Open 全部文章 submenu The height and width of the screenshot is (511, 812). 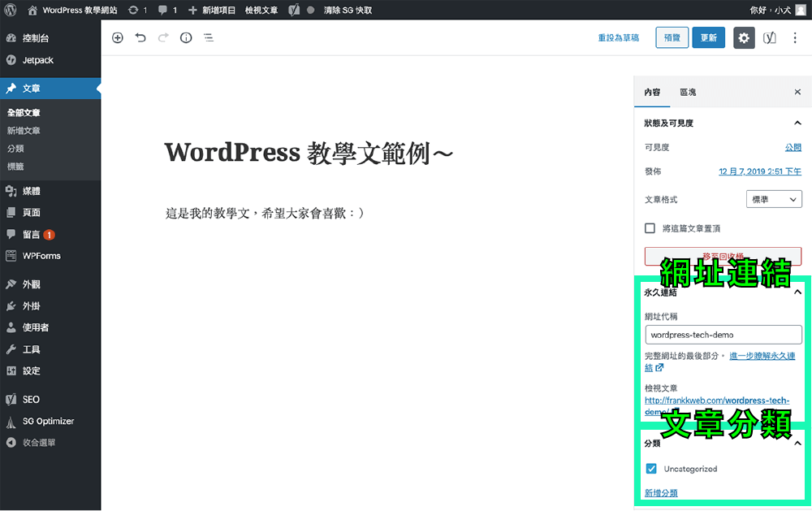click(24, 112)
